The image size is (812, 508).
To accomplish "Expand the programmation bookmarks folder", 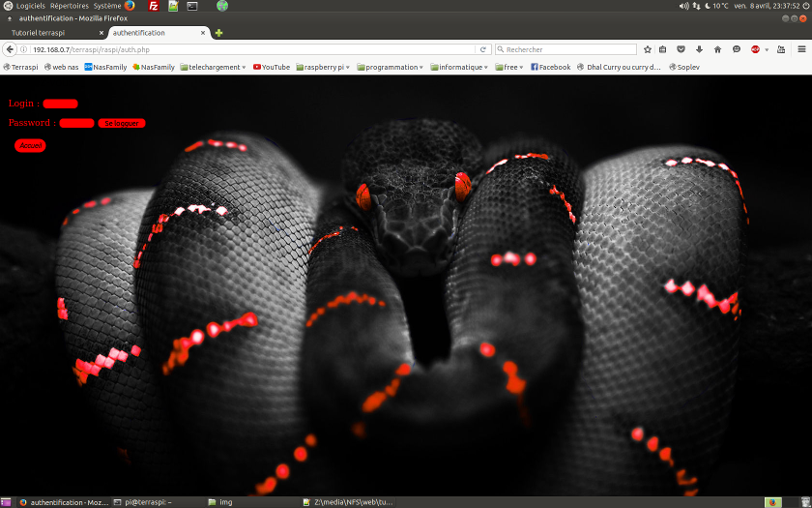I will [x=390, y=68].
